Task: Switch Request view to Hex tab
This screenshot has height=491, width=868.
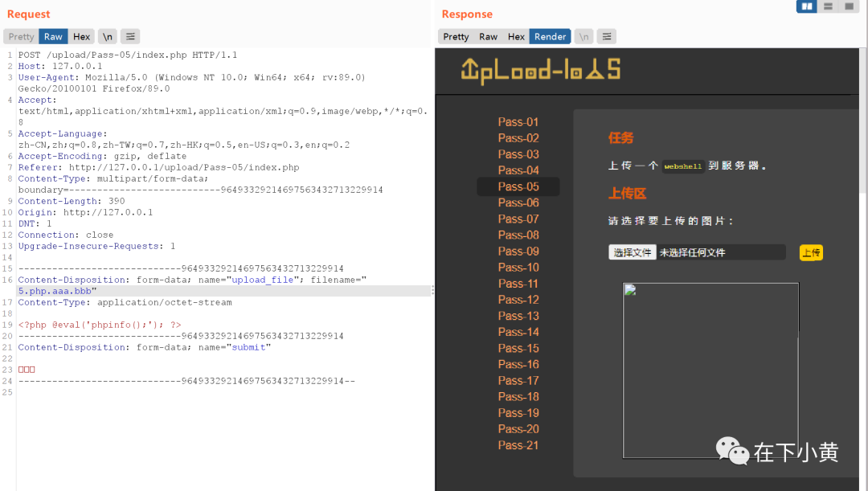Action: 81,36
